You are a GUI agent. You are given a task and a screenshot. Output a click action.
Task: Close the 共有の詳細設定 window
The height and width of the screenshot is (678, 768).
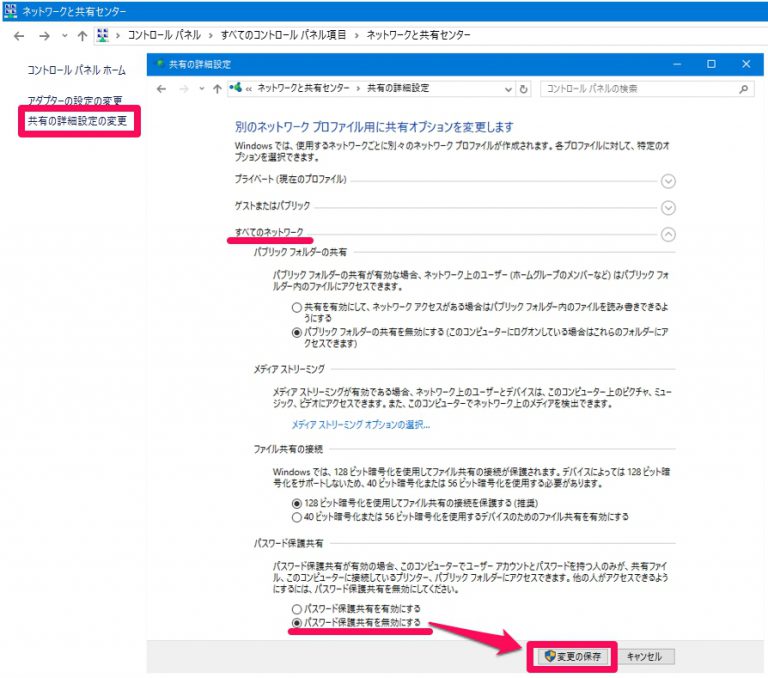point(746,64)
